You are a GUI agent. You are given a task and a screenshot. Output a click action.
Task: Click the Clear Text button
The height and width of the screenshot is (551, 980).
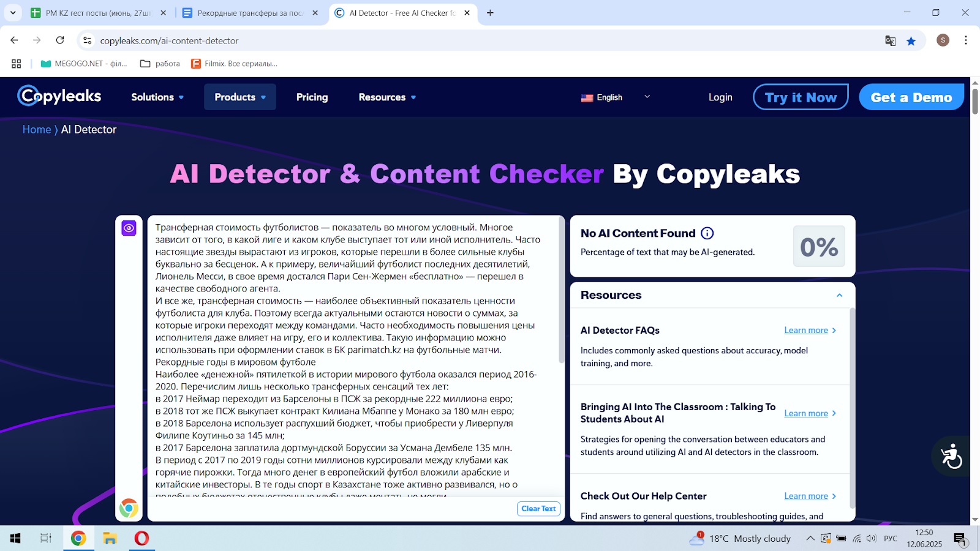[538, 509]
